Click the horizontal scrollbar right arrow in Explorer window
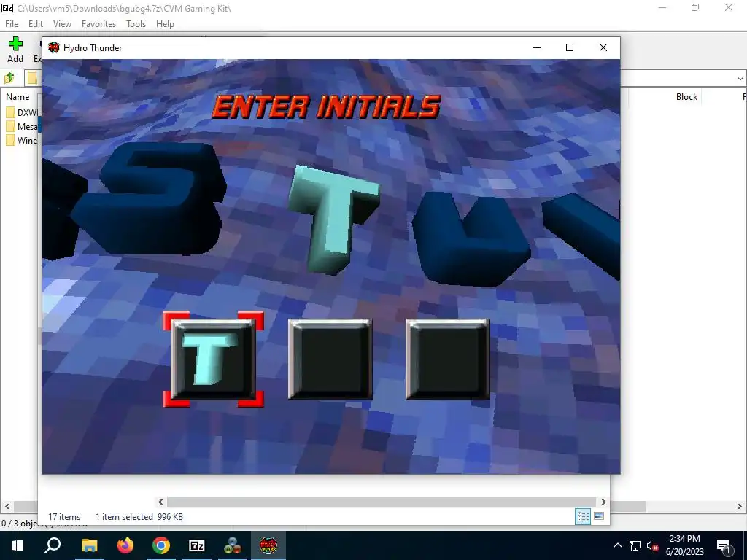Screen dimensions: 747x560 (x=603, y=502)
